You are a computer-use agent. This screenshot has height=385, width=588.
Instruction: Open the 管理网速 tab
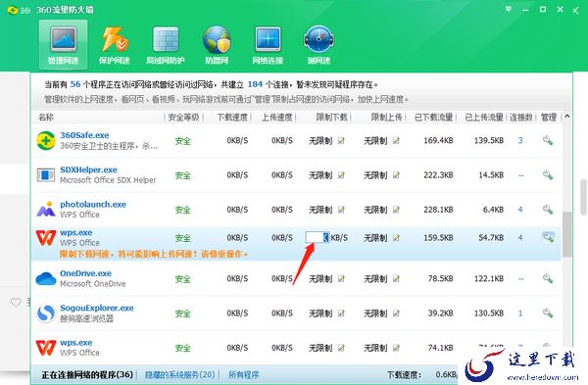tap(63, 45)
